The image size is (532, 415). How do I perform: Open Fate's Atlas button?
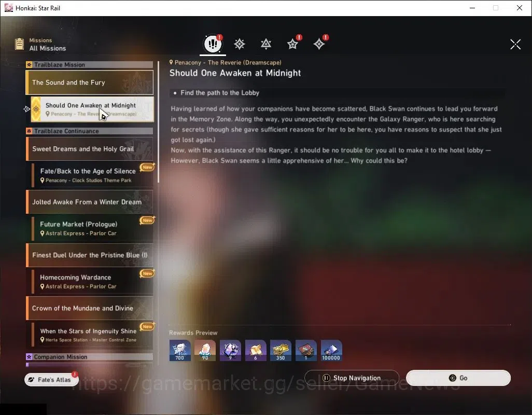[x=51, y=379]
